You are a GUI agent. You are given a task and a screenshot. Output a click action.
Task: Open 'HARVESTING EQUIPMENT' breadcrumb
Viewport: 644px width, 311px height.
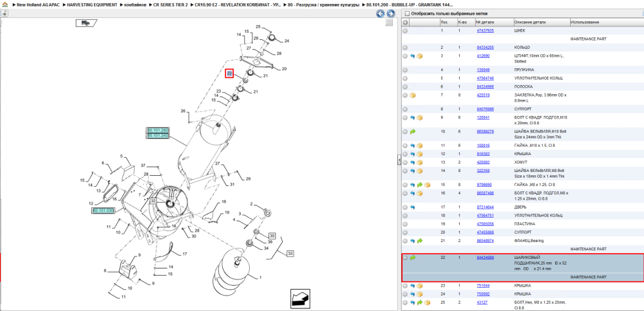(92, 5)
